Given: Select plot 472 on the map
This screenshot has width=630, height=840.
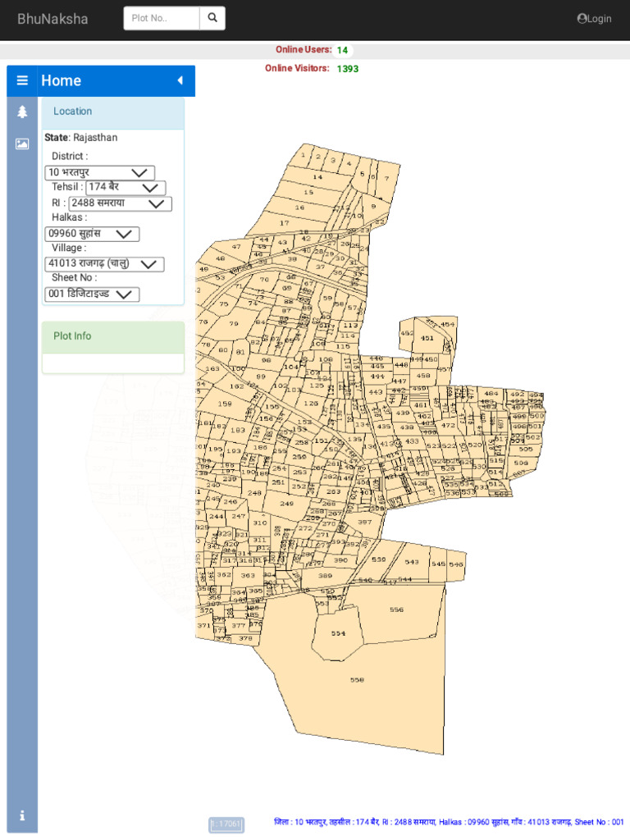Looking at the screenshot, I should [448, 426].
